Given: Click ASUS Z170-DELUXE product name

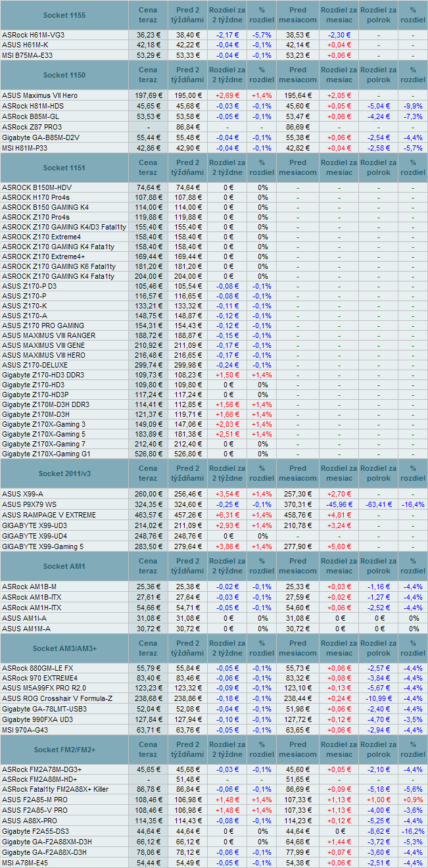Looking at the screenshot, I should tap(35, 365).
